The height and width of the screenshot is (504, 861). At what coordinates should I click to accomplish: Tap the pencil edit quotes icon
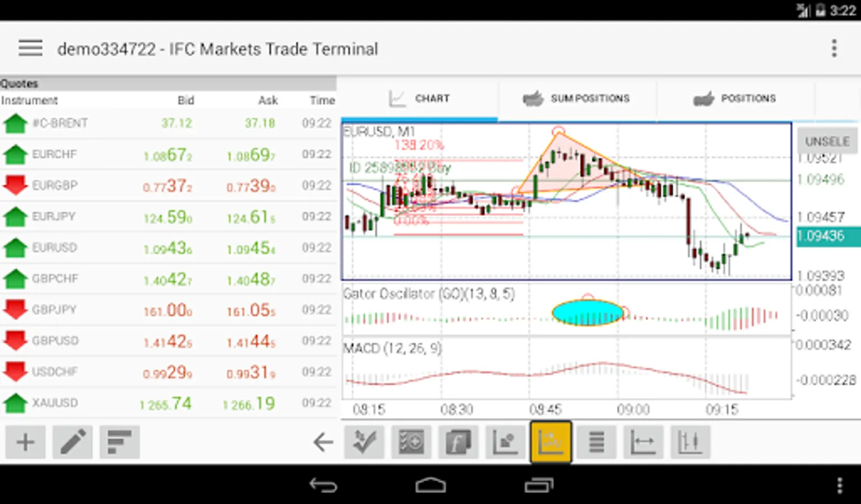[73, 442]
